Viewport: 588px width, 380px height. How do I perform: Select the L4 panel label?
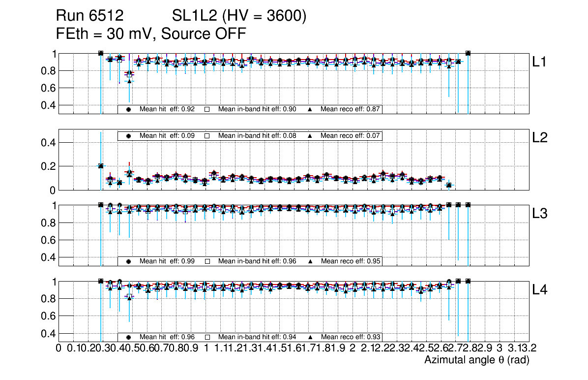click(540, 290)
